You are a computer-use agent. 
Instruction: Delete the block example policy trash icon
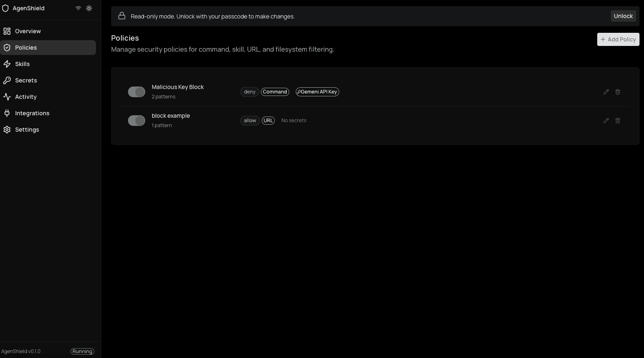(618, 121)
